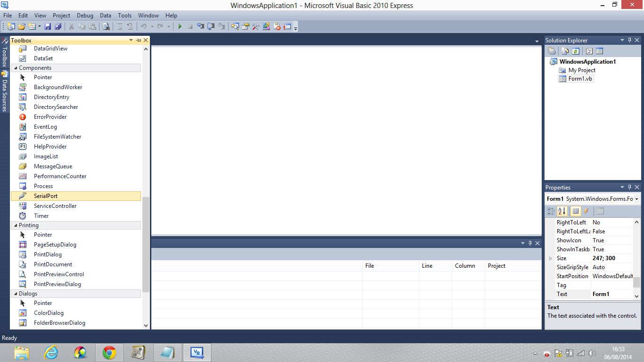Viewport: 644px width, 362px height.
Task: Click the Project column header in Error List
Action: click(x=513, y=266)
